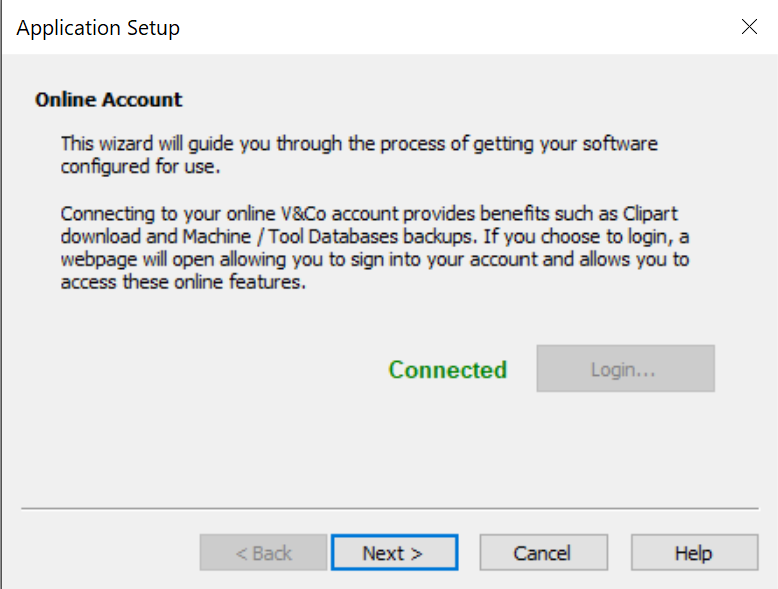Click the 'access these online features' line

183,282
